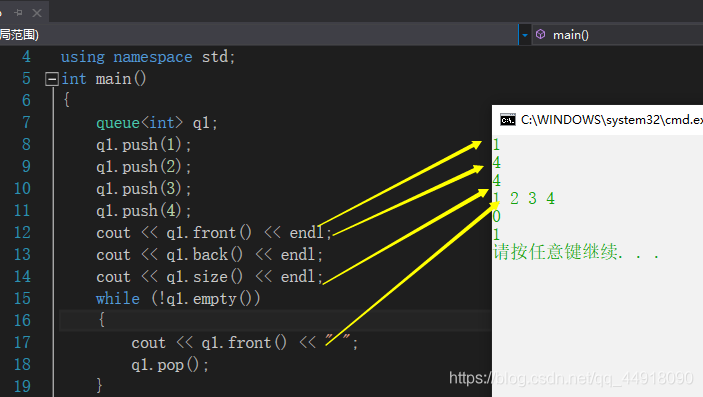703x397 pixels.
Task: Click line number 18 in the gutter
Action: [x=22, y=364]
